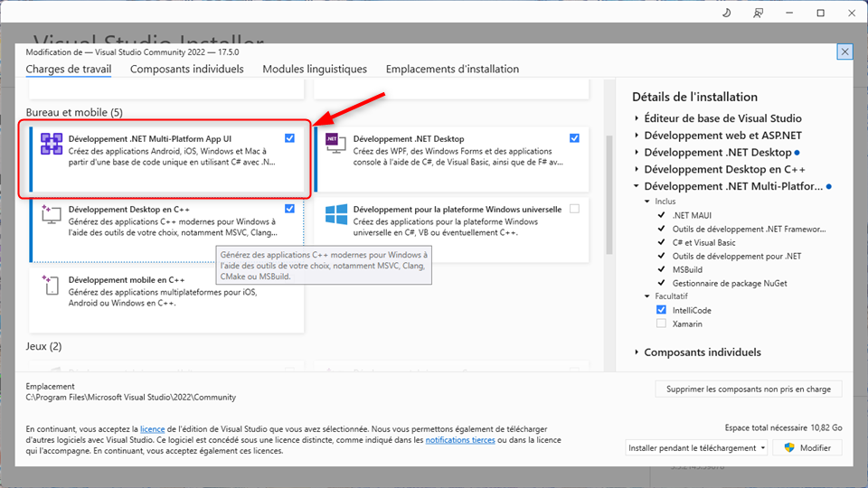Click the .NET MAUI included component
Viewport: 868px width, 488px height.
point(692,215)
